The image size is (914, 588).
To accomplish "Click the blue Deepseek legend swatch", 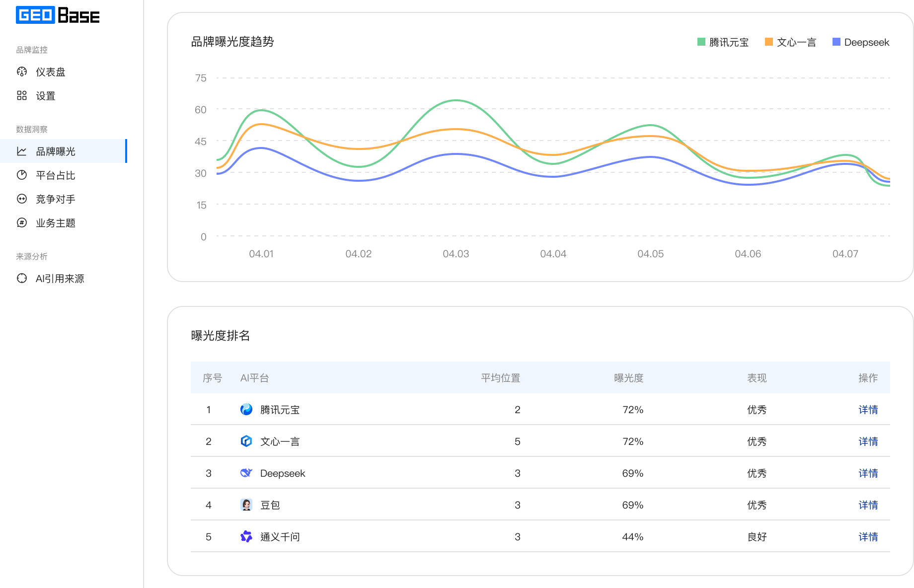I will pyautogui.click(x=837, y=42).
